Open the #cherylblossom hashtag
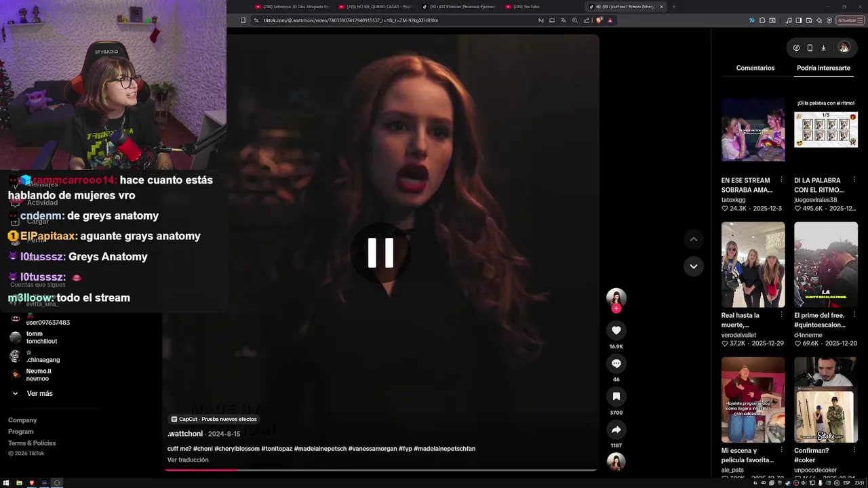Viewport: 868px width, 488px height. pos(237,449)
